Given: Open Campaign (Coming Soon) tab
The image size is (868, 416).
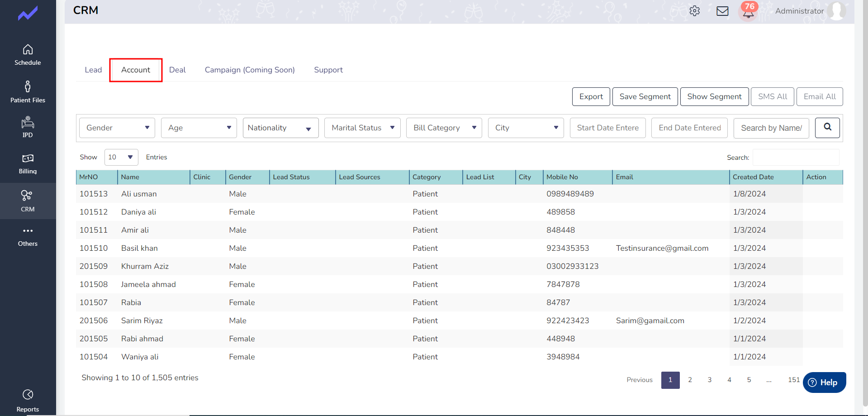Looking at the screenshot, I should [x=250, y=70].
